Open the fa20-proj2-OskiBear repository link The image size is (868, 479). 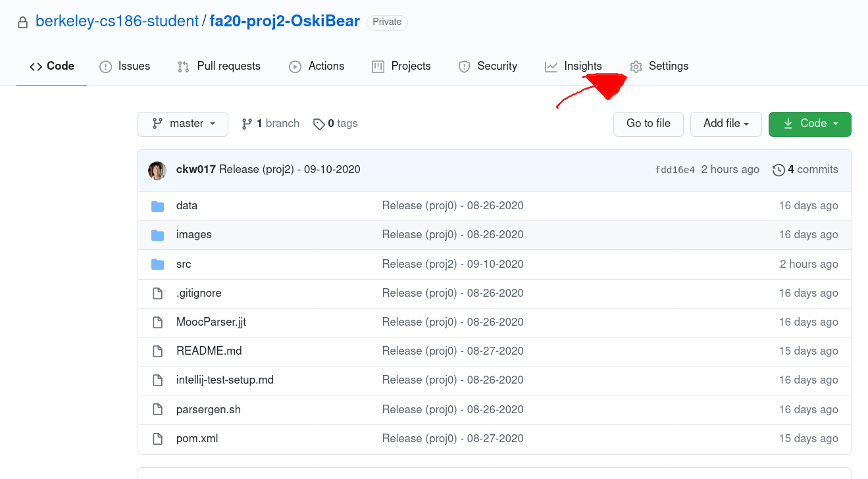point(285,21)
